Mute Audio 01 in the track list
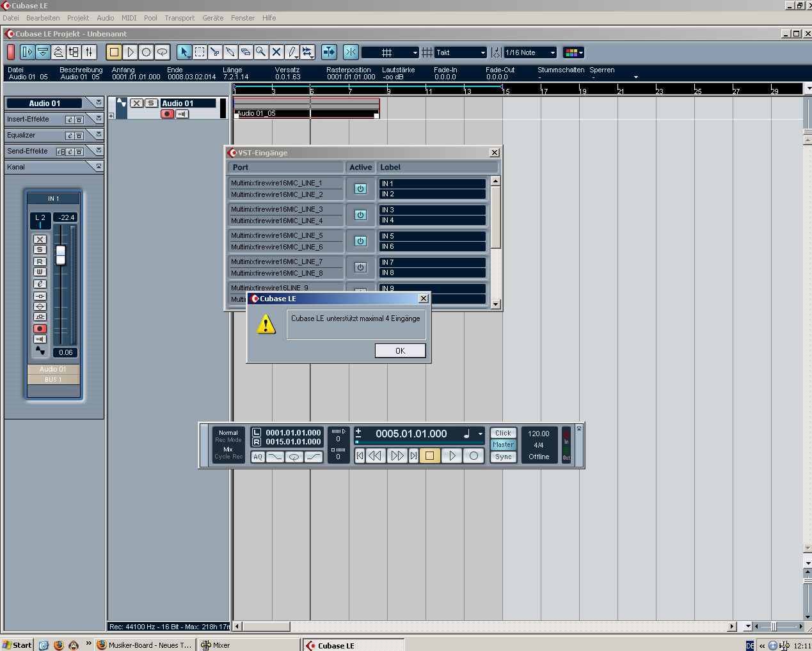812x651 pixels. [137, 103]
